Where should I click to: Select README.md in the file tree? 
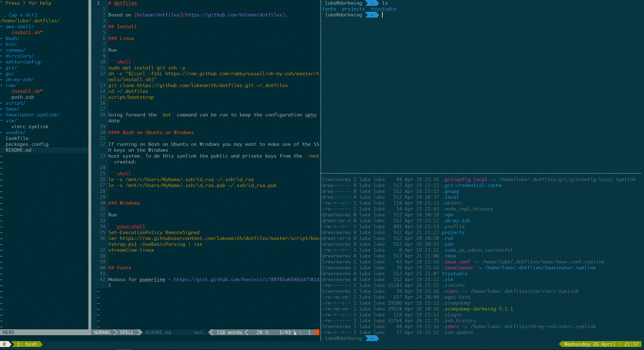(18, 150)
